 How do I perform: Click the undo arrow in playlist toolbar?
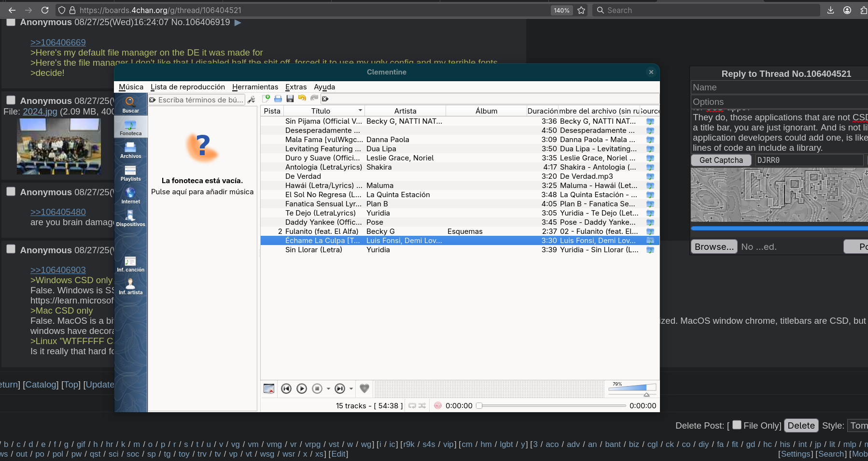[302, 99]
